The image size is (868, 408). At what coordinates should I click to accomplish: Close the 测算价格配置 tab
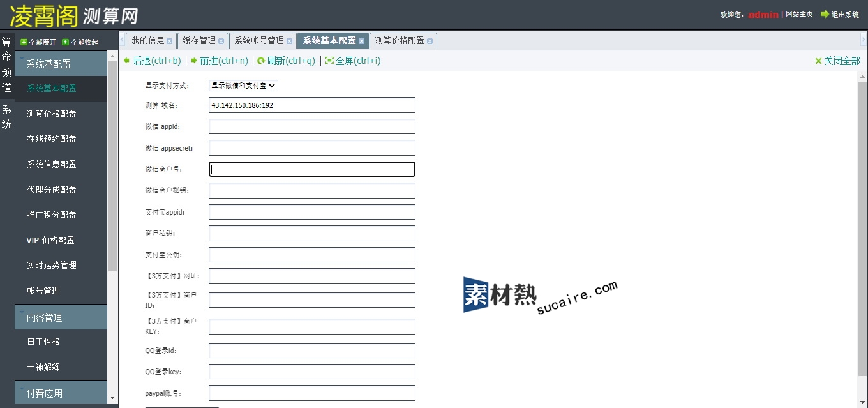(430, 42)
